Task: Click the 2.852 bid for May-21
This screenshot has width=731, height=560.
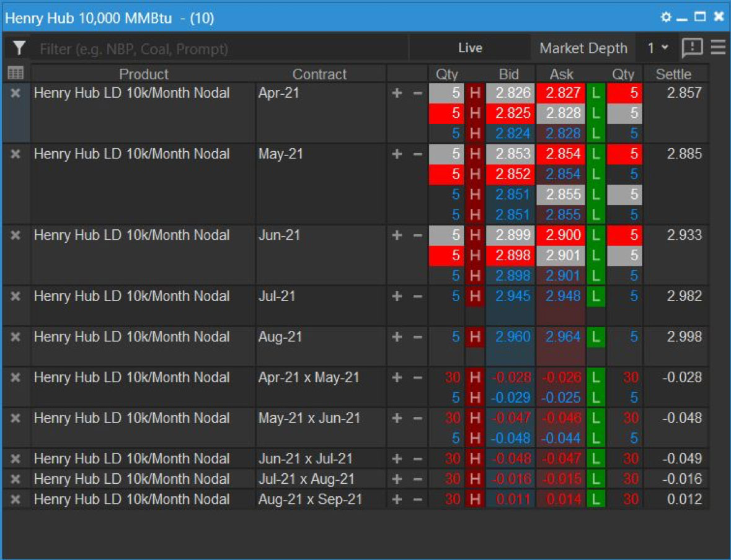Action: [x=510, y=174]
